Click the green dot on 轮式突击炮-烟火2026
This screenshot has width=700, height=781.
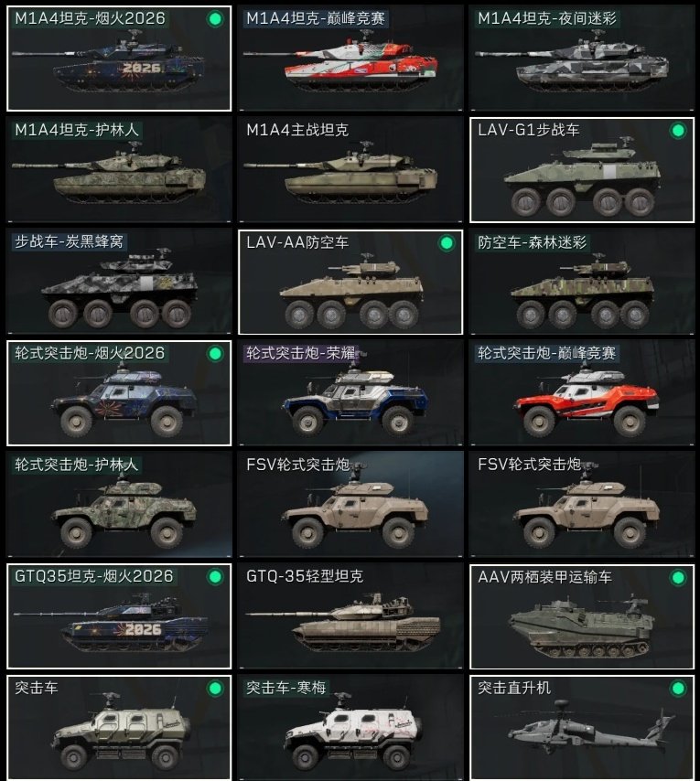pyautogui.click(x=215, y=354)
